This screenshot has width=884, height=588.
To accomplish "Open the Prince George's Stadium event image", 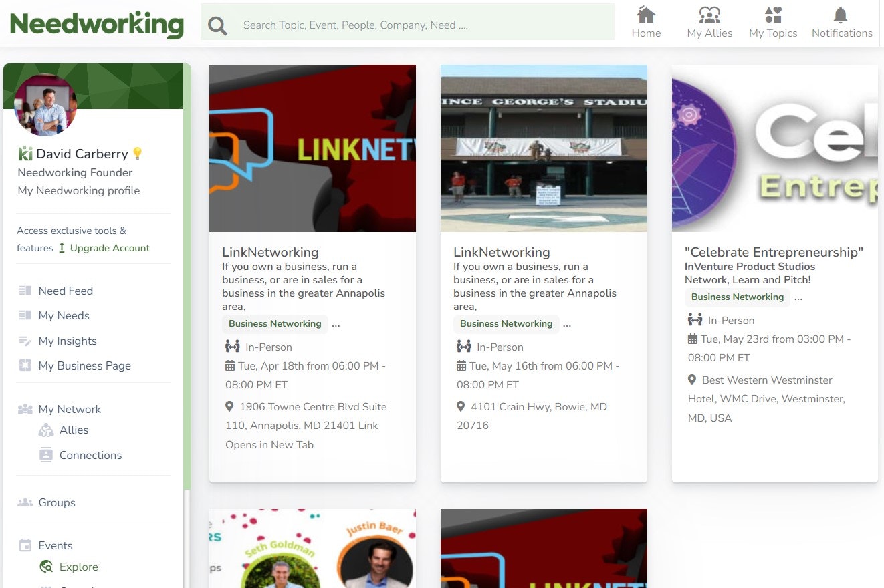I will pyautogui.click(x=544, y=148).
